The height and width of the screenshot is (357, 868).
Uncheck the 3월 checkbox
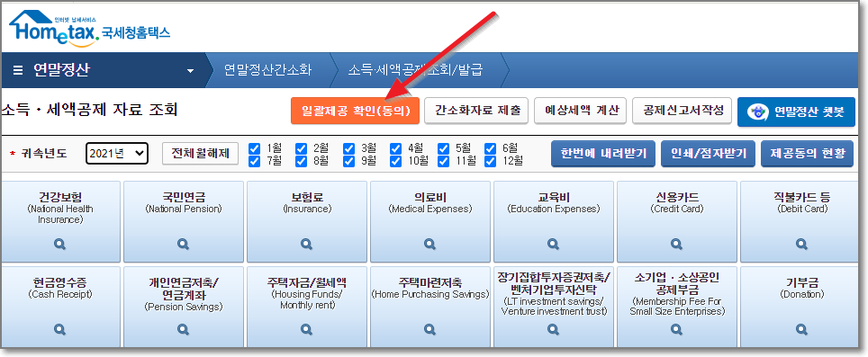tap(348, 148)
